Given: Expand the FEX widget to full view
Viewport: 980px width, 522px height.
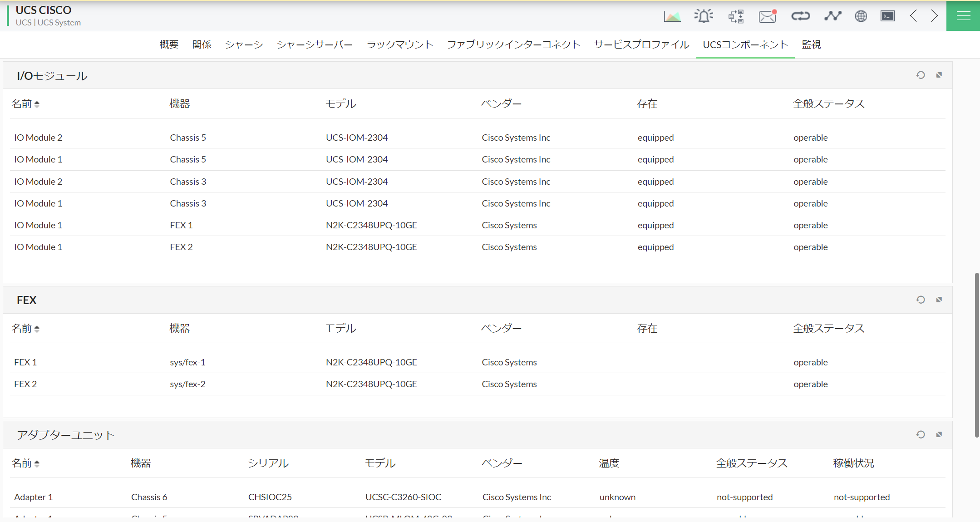Looking at the screenshot, I should point(939,300).
